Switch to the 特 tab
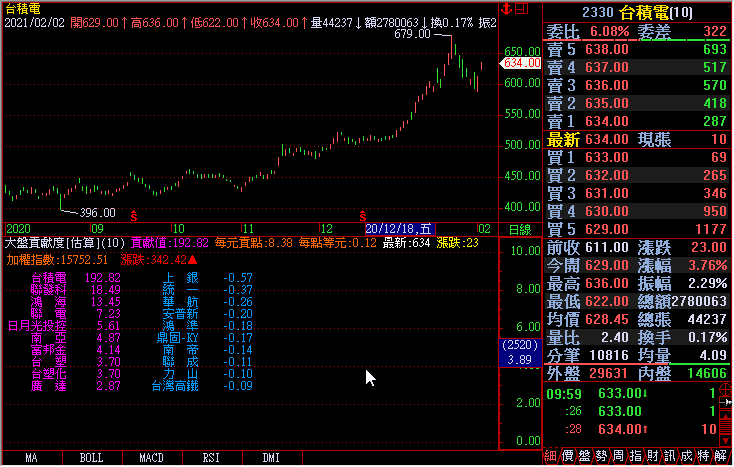The width and height of the screenshot is (734, 467). [703, 456]
